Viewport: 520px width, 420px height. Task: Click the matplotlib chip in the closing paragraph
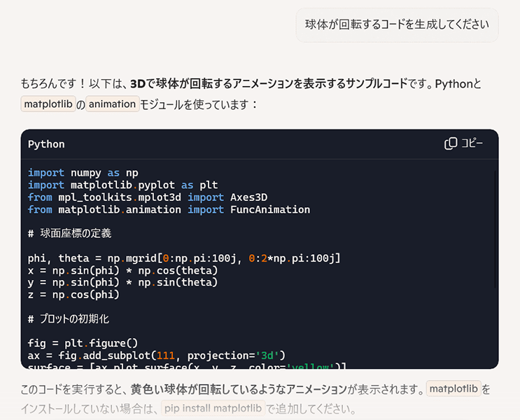coord(454,388)
